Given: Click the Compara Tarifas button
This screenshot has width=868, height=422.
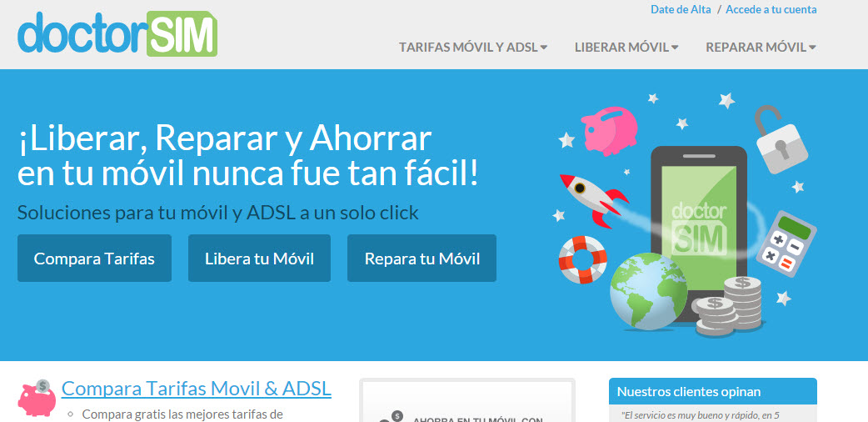Looking at the screenshot, I should [x=94, y=259].
